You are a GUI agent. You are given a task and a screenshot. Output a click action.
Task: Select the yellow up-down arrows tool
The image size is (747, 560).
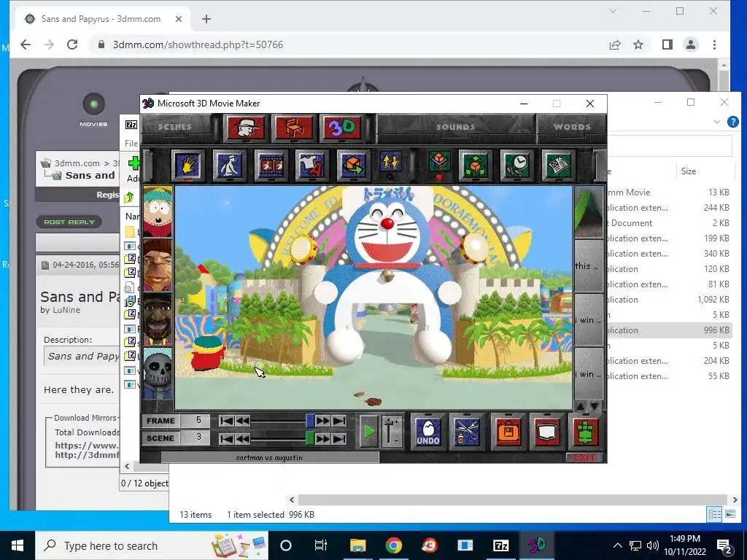pos(391,163)
